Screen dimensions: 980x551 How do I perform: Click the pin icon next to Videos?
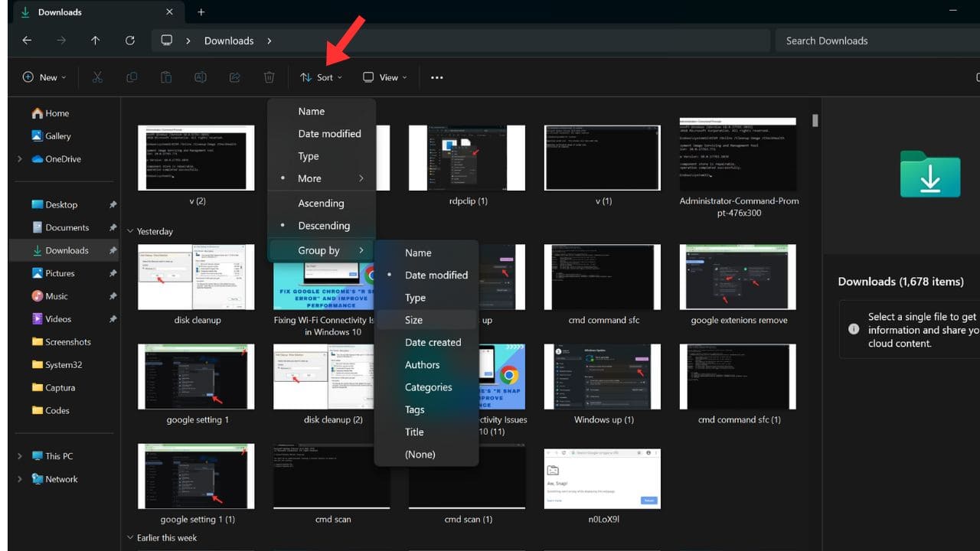point(113,319)
